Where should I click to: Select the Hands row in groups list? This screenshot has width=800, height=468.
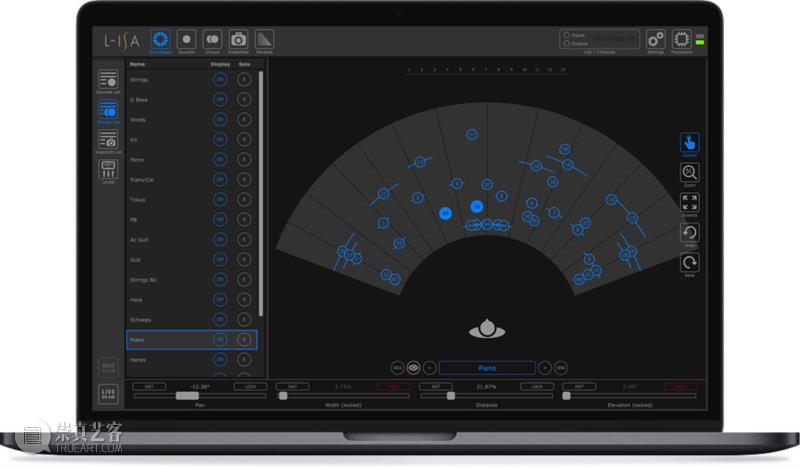point(192,359)
